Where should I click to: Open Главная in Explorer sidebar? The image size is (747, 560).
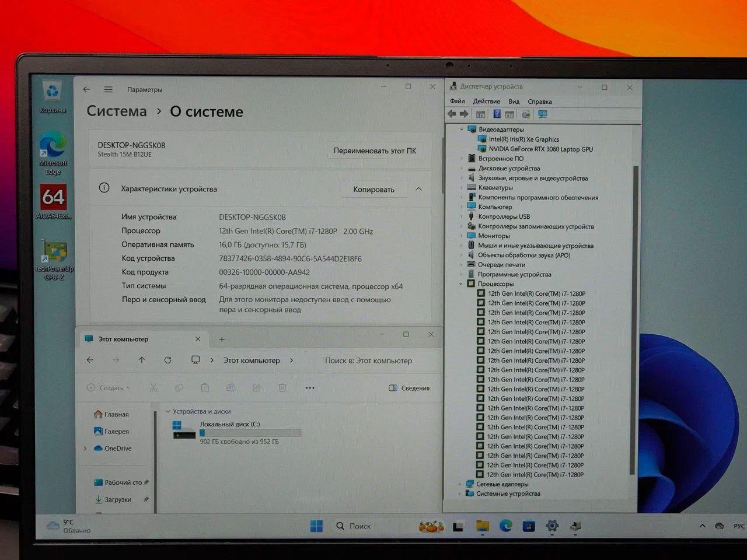111,414
